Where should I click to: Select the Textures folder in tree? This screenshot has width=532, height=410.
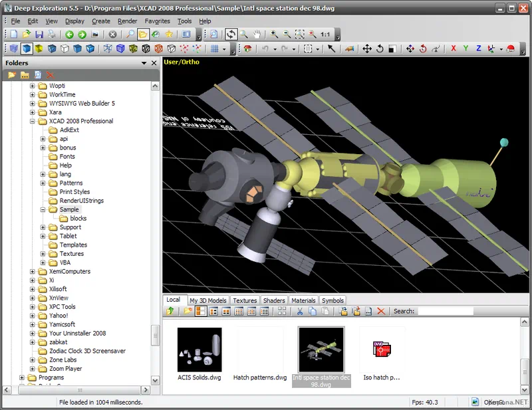[71, 254]
